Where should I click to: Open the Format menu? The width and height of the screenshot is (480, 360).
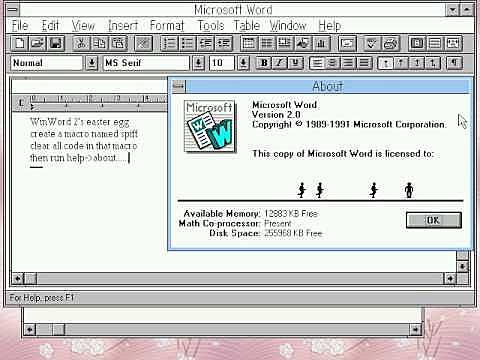click(167, 26)
